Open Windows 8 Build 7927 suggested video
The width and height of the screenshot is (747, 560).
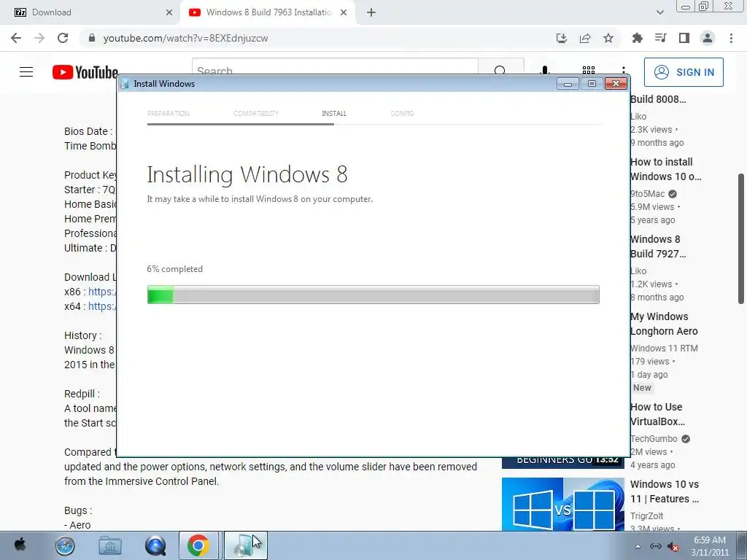tap(658, 246)
